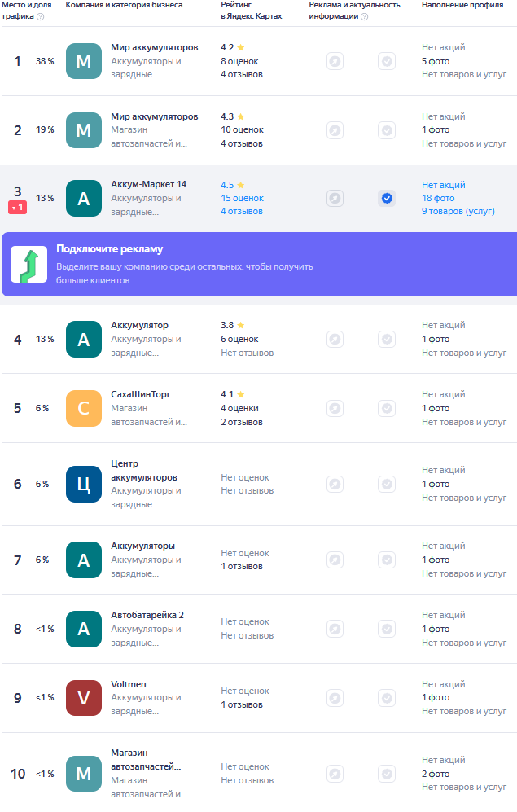Click the 3.8 rating value
The height and width of the screenshot is (812, 517).
tap(227, 325)
